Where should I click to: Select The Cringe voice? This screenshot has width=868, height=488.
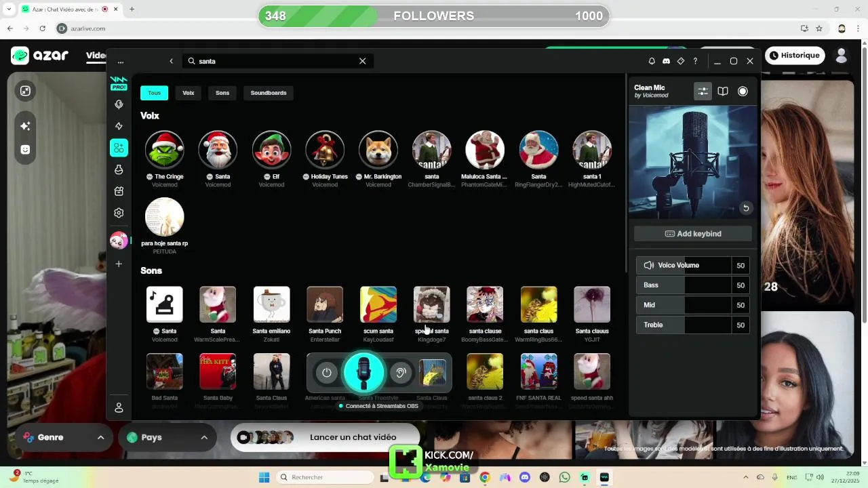[165, 150]
